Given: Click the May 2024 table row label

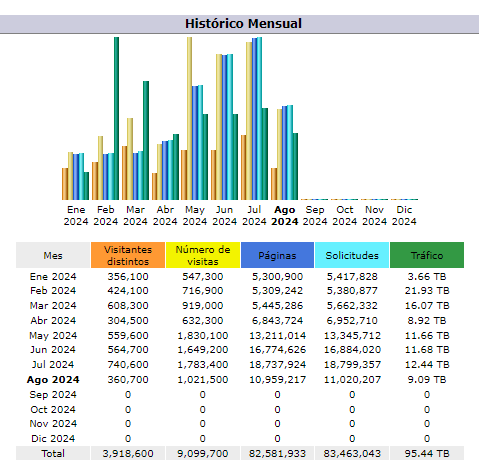Looking at the screenshot, I should coord(53,336).
